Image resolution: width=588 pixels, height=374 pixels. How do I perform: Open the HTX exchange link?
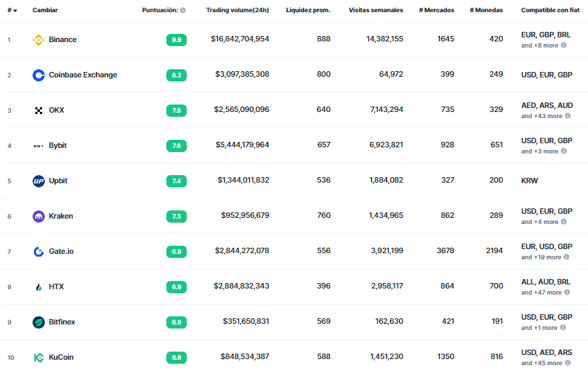click(x=56, y=286)
